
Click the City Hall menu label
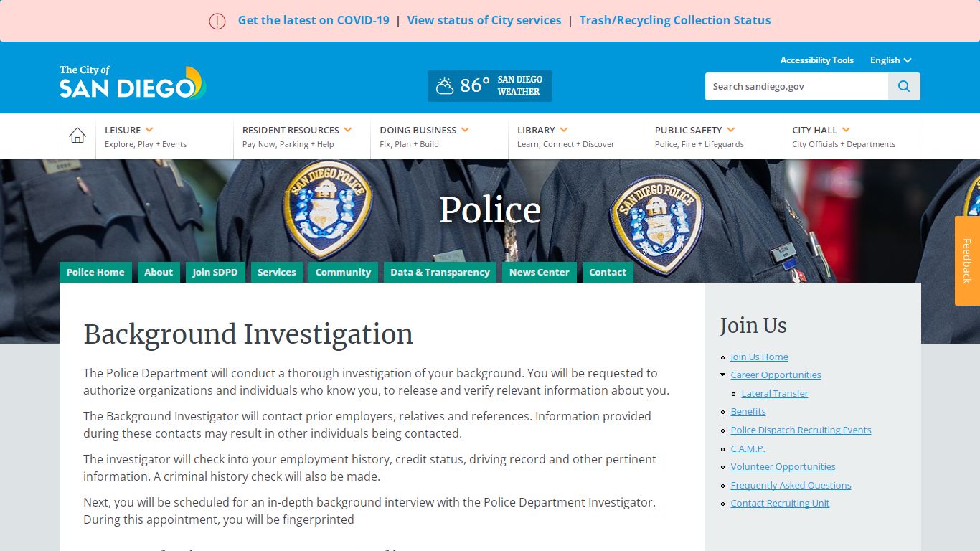[x=815, y=130]
